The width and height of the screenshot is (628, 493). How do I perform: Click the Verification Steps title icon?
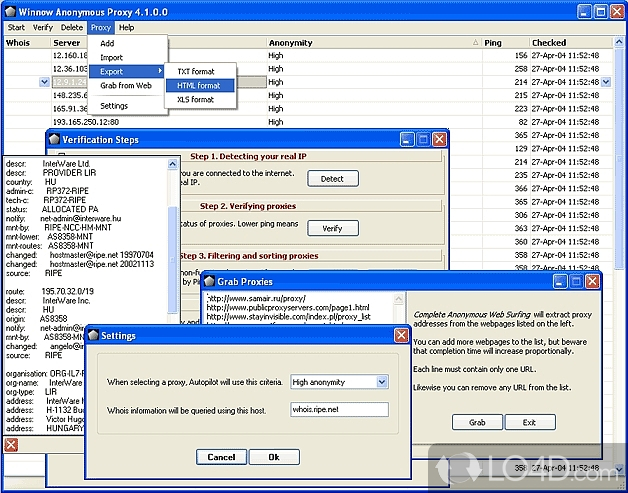point(54,139)
